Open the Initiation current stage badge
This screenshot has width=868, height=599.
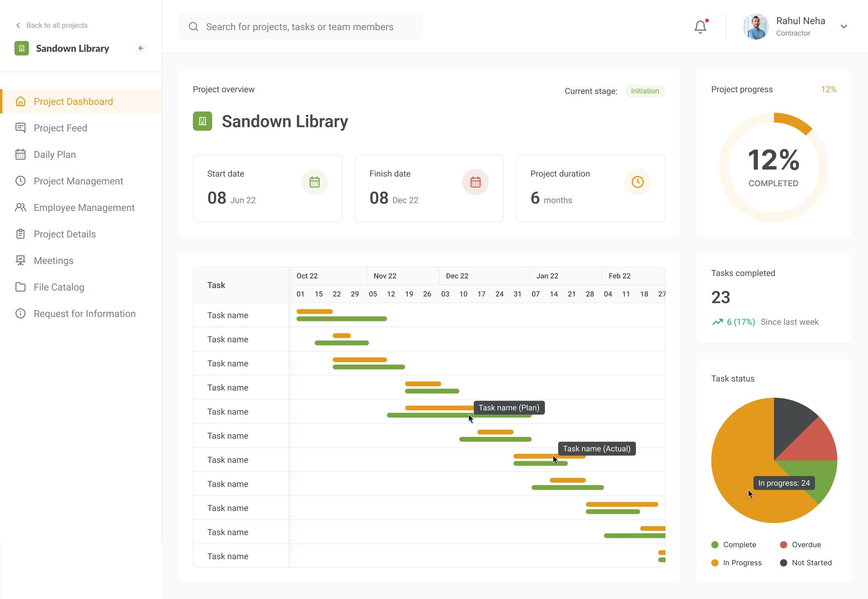tap(645, 91)
